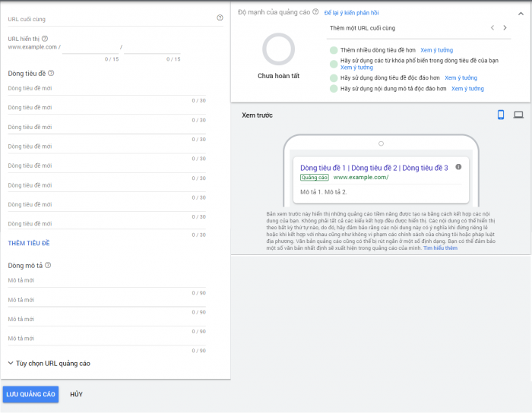Click second display URL path field
This screenshot has height=413, width=532.
click(x=152, y=47)
